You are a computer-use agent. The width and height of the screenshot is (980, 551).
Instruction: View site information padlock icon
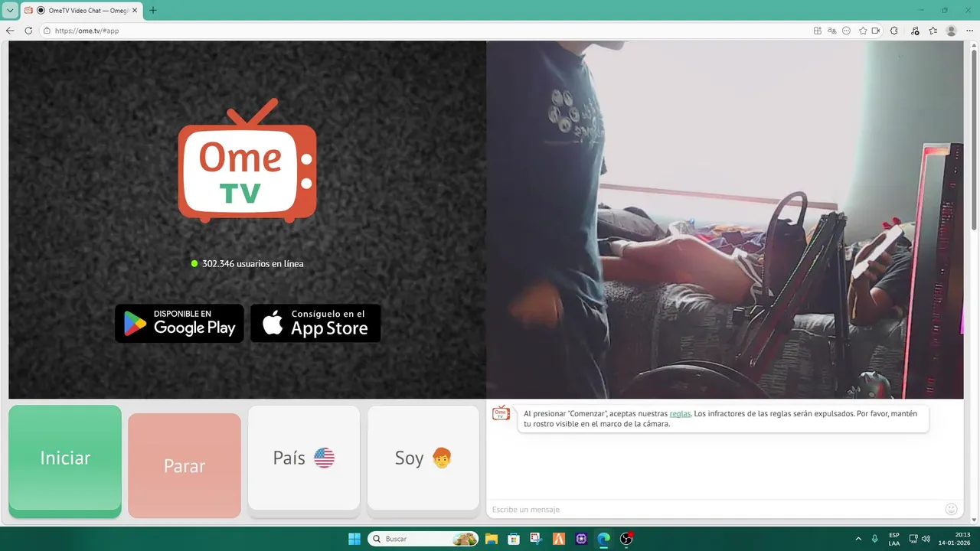(47, 31)
